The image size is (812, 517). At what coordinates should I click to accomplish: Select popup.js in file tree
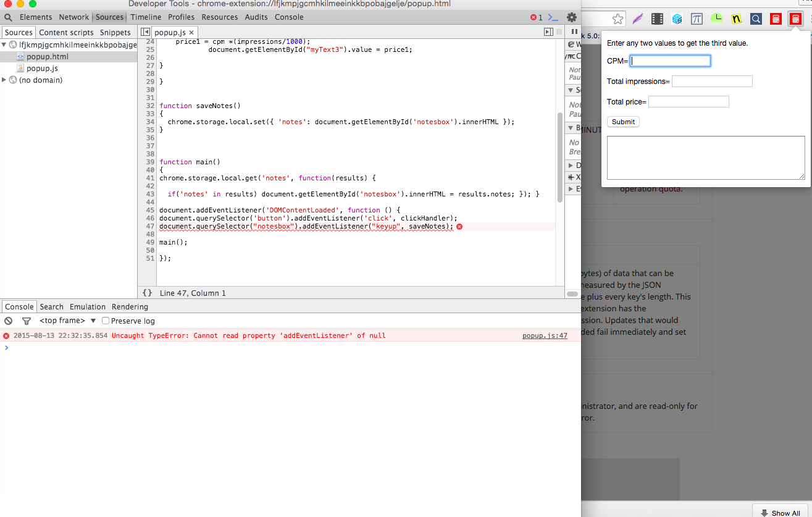pos(42,69)
